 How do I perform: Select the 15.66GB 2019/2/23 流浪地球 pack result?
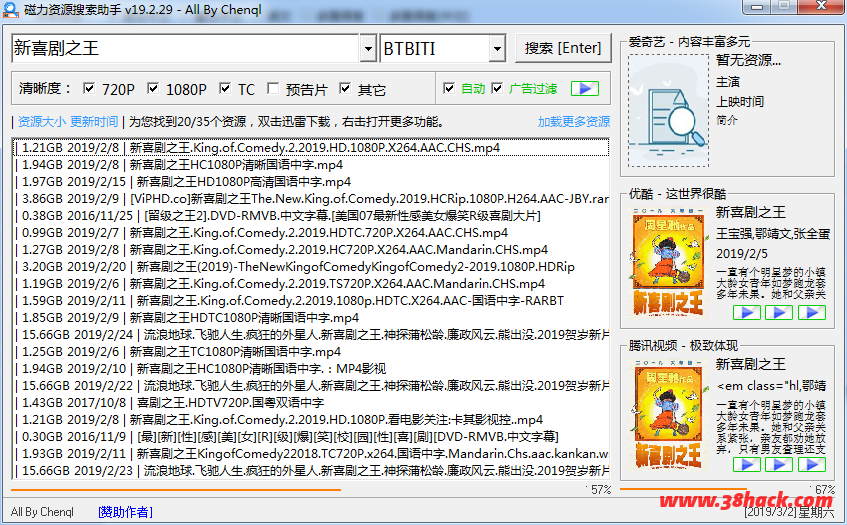tap(311, 470)
